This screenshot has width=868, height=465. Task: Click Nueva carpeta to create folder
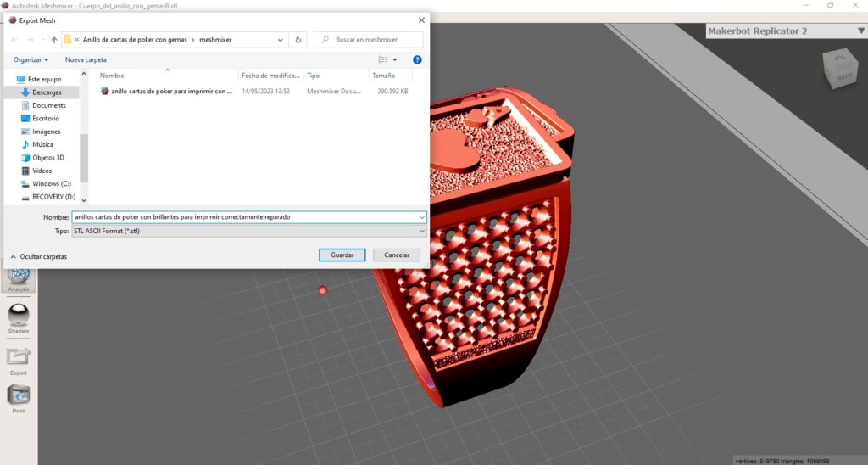pos(86,60)
